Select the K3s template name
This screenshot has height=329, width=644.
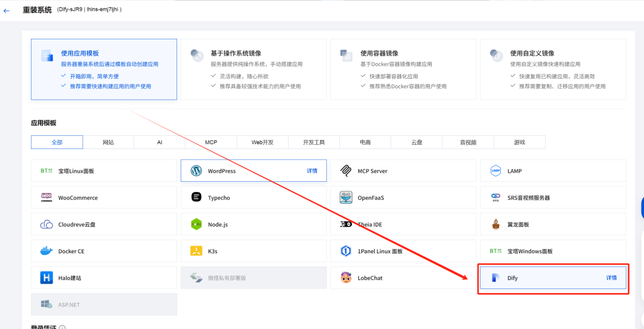(213, 252)
